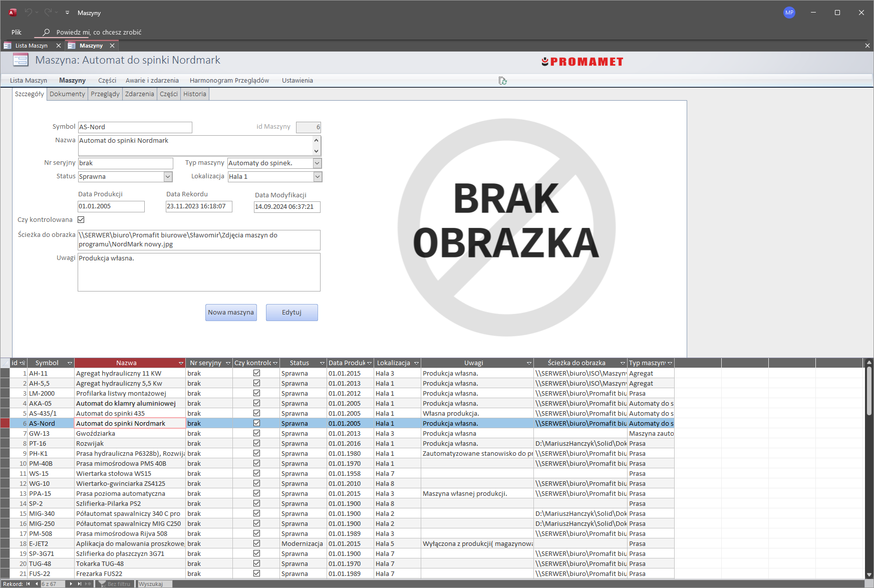874x588 pixels.
Task: Toggle the checkbox in the SP-2 row
Action: (x=256, y=503)
